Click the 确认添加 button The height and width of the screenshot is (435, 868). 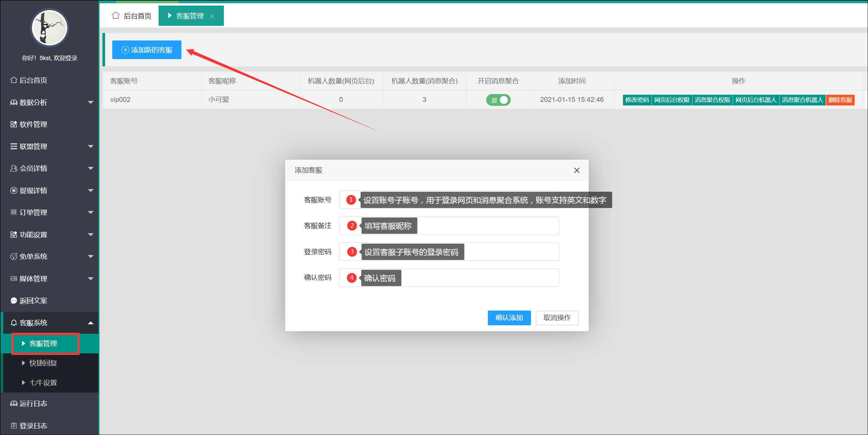(509, 318)
